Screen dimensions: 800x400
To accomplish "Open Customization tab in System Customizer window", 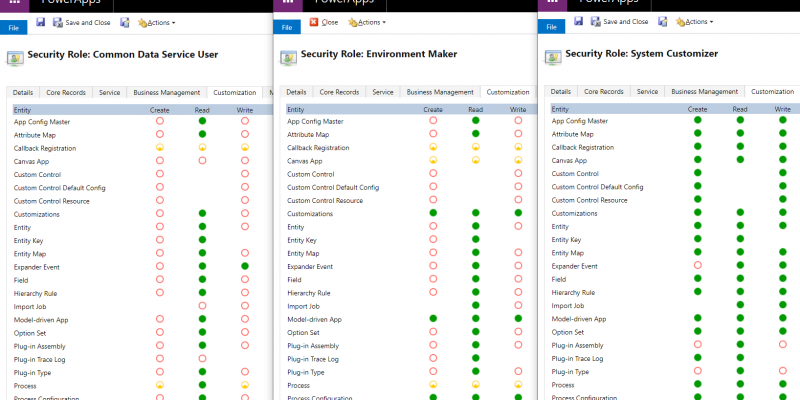I will [772, 91].
